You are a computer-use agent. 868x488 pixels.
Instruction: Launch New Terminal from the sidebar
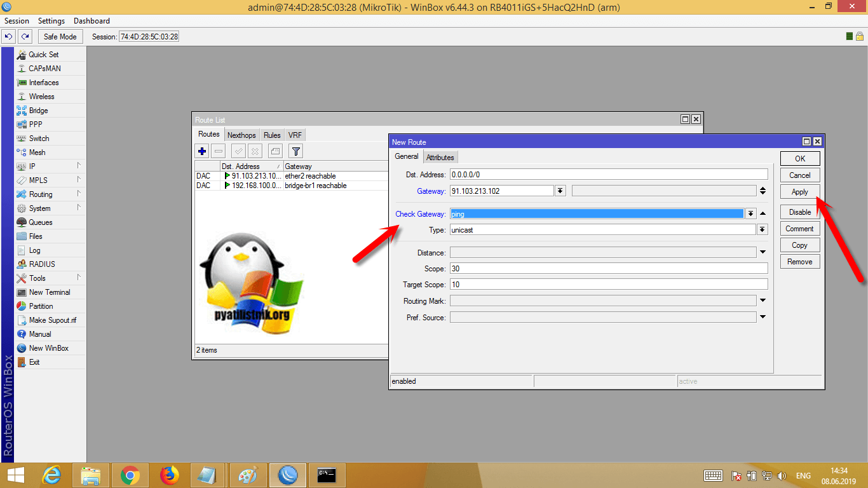coord(49,292)
